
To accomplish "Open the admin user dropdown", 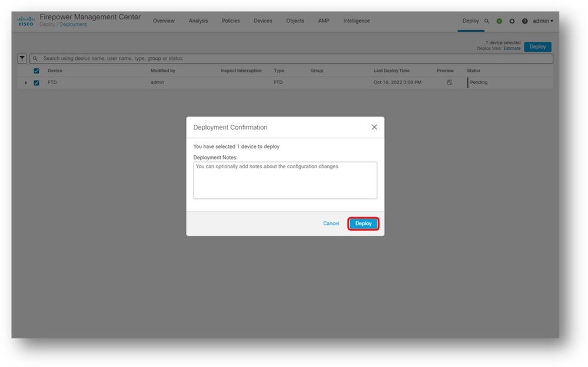I will 543,21.
